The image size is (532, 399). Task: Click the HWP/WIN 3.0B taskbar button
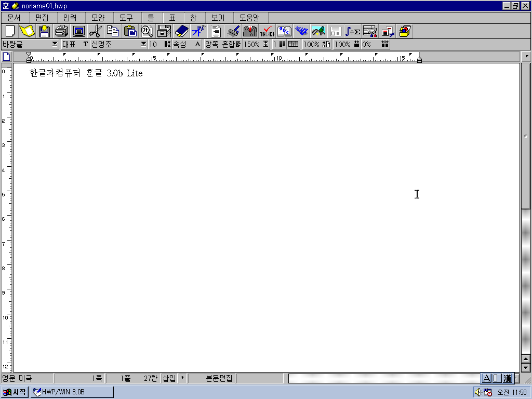(72, 392)
